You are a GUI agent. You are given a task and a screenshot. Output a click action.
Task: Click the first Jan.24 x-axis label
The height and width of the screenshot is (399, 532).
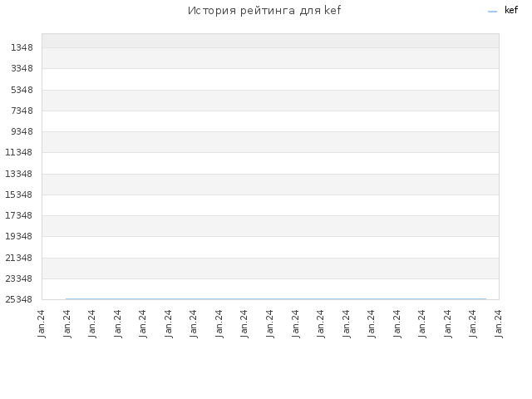tap(42, 323)
